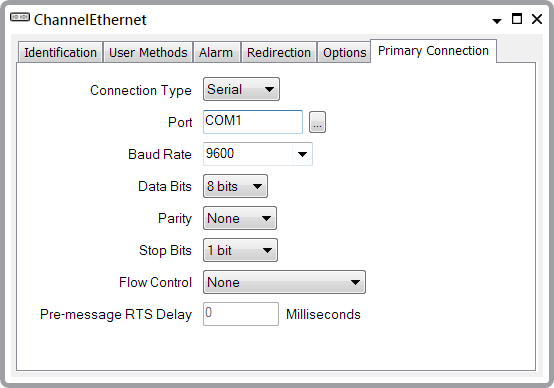Open the Port browse ellipsis button
The height and width of the screenshot is (388, 554).
coord(317,122)
